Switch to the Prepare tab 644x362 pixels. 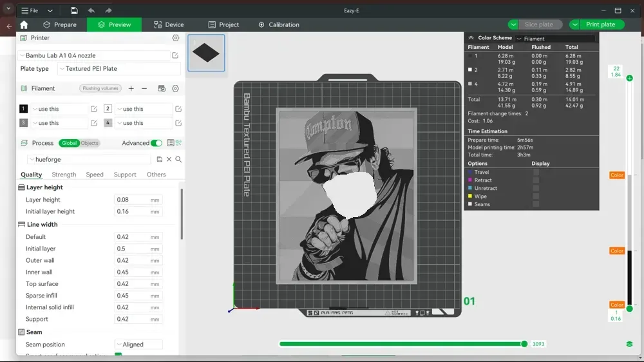pyautogui.click(x=60, y=24)
